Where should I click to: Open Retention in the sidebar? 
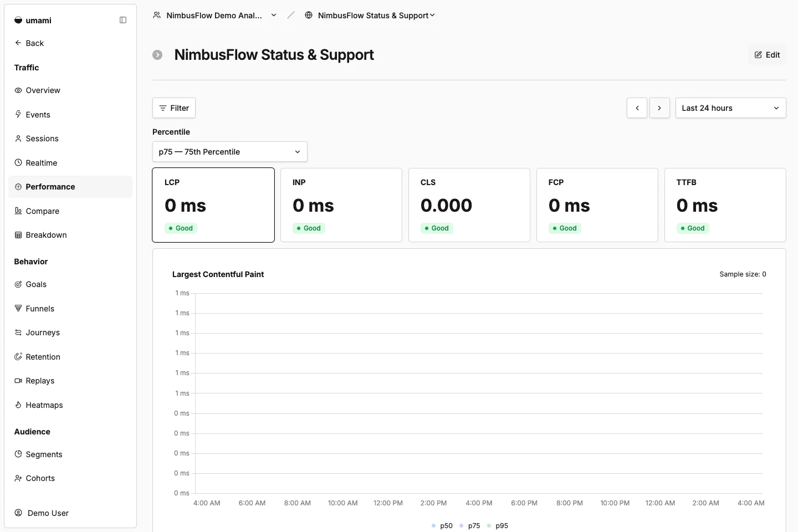[70, 356]
